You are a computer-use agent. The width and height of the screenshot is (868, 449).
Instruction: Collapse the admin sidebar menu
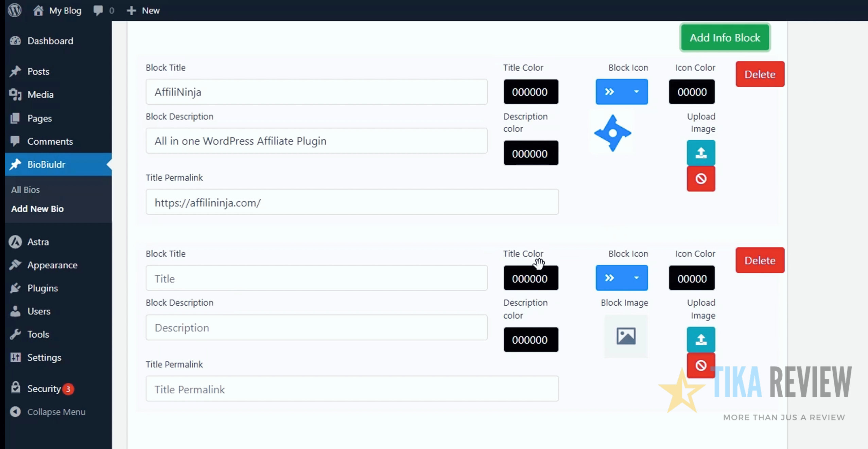coord(48,412)
